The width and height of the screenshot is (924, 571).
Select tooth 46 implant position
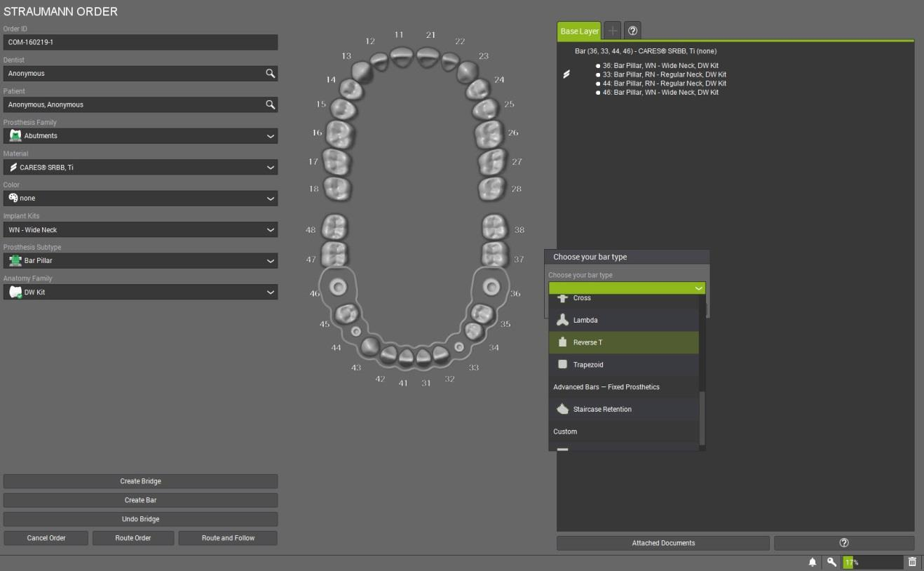(339, 286)
